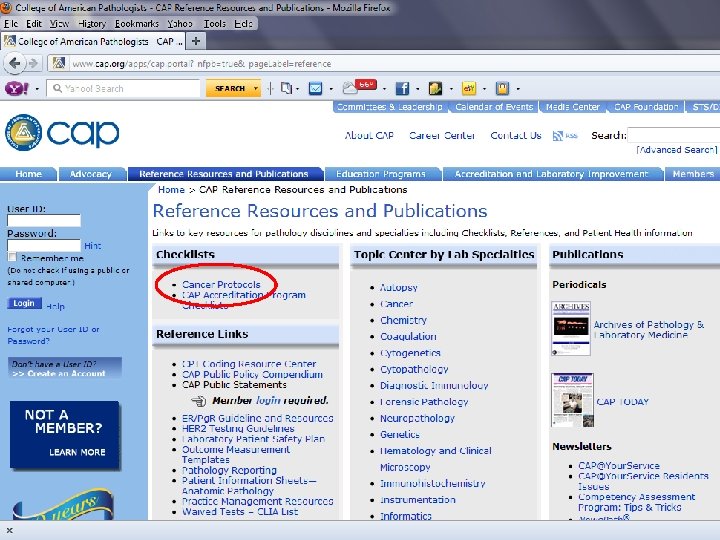Click the browser back arrow button

point(15,63)
